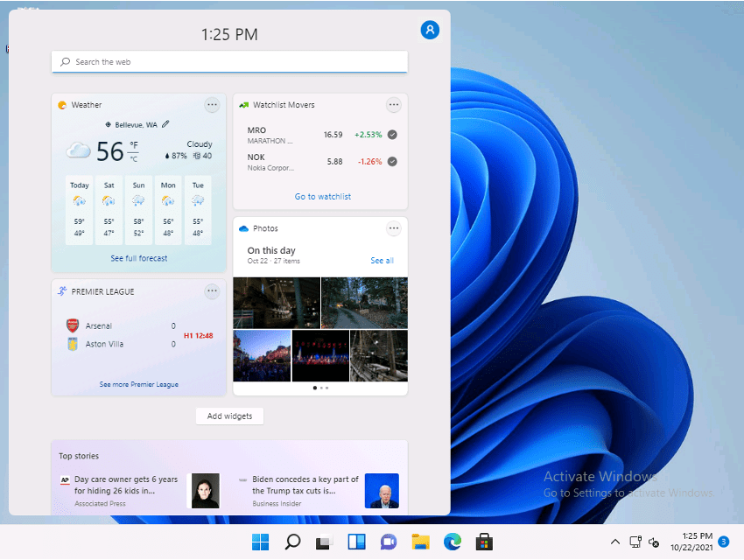
Task: Open the Photos widget more options menu
Action: [394, 228]
